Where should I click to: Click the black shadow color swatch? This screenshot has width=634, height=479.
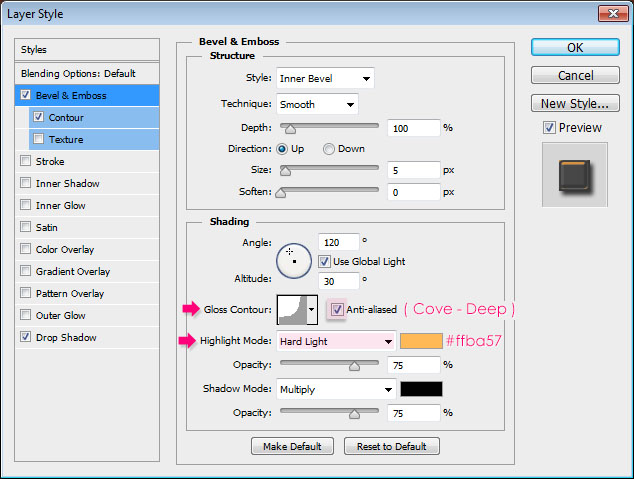coord(421,389)
